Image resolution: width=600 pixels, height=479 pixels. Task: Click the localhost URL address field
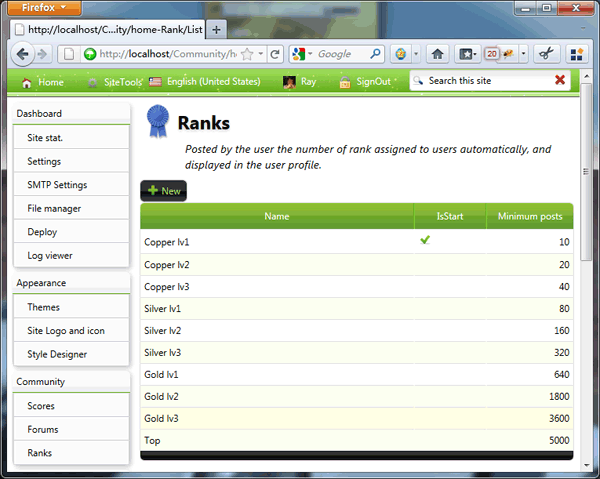(x=168, y=54)
